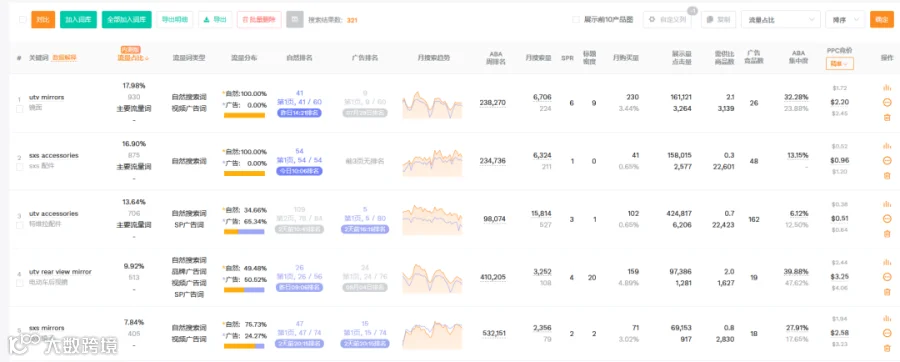Check the utv accessories row checkbox
Image resolution: width=900 pixels, height=362 pixels.
20,224
